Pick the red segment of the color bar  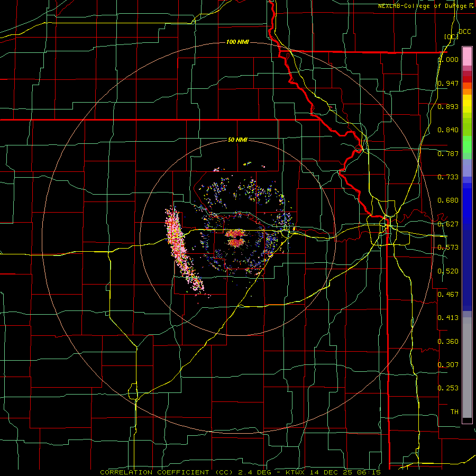(x=467, y=79)
